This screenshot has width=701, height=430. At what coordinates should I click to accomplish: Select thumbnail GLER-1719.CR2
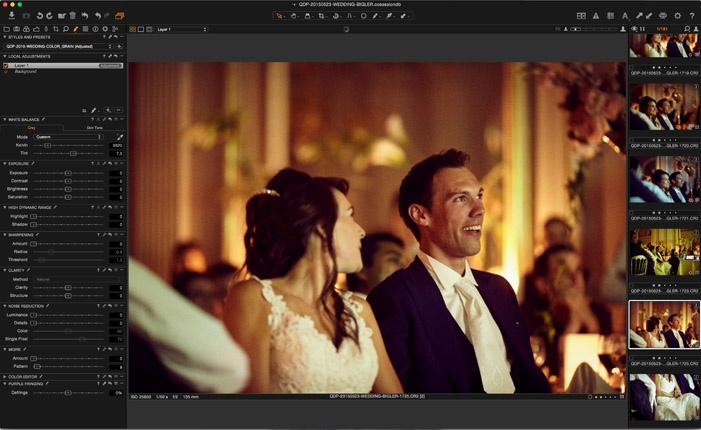click(664, 45)
